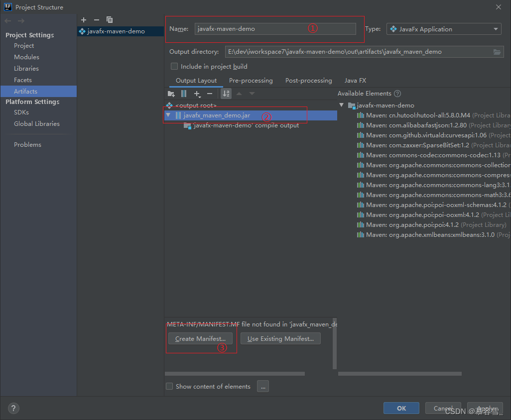
Task: Select curvesapi 1.06 Maven library
Action: (433, 135)
